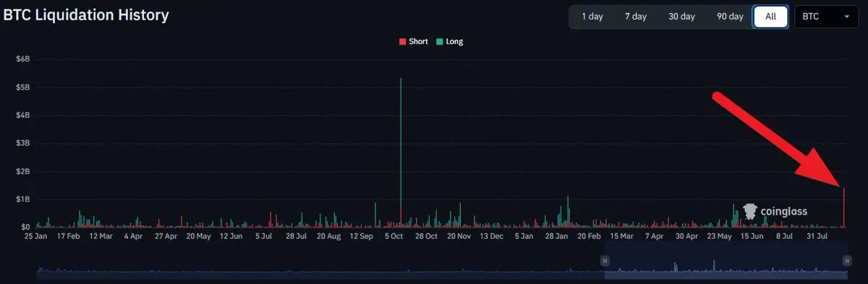Open the BTC coin dropdown
The height and width of the screenshot is (284, 868).
826,17
